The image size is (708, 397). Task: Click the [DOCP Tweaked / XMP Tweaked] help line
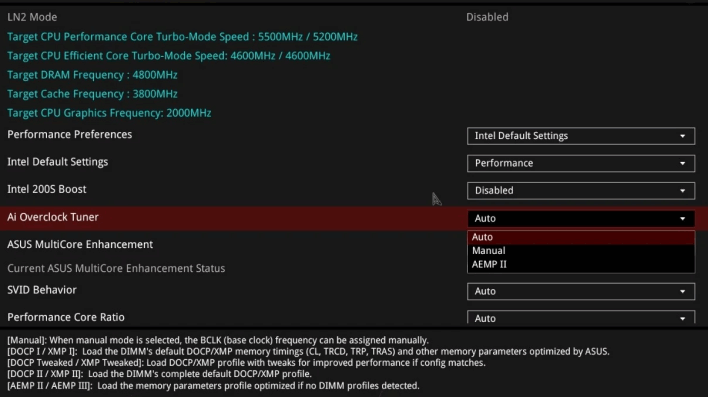[246, 363]
